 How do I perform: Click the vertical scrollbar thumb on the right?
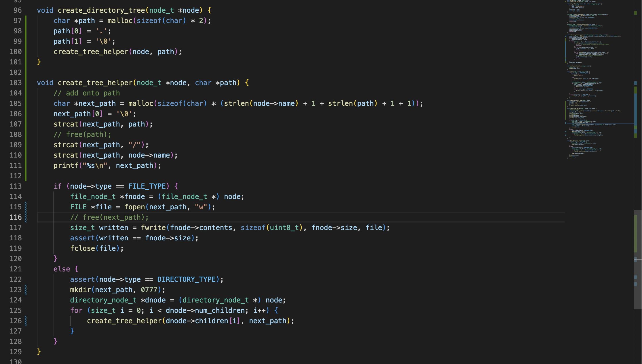tap(638, 259)
